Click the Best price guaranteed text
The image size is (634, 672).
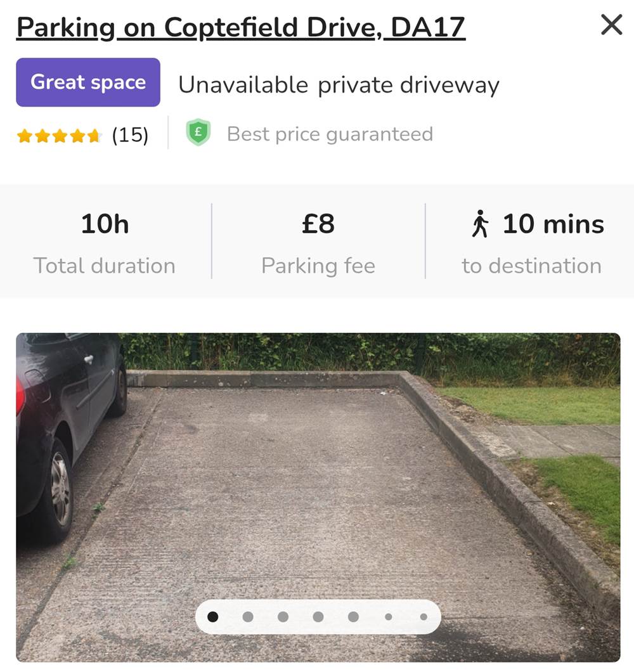330,134
